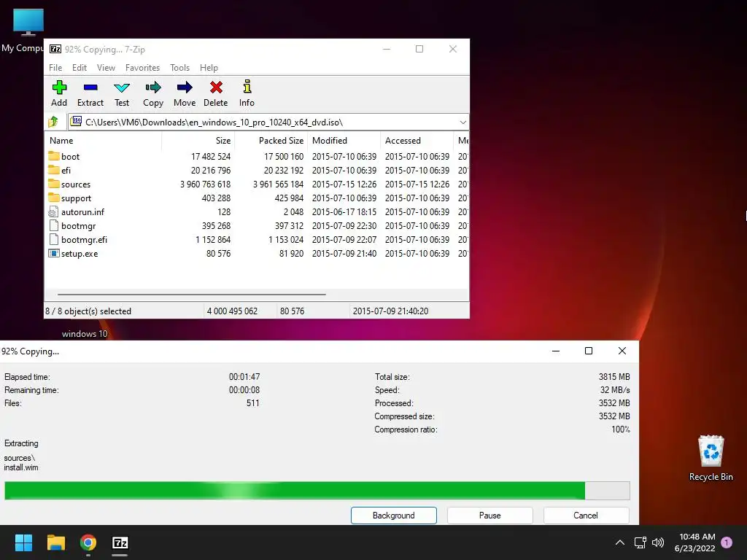Open the Info toolbar icon

click(x=247, y=87)
